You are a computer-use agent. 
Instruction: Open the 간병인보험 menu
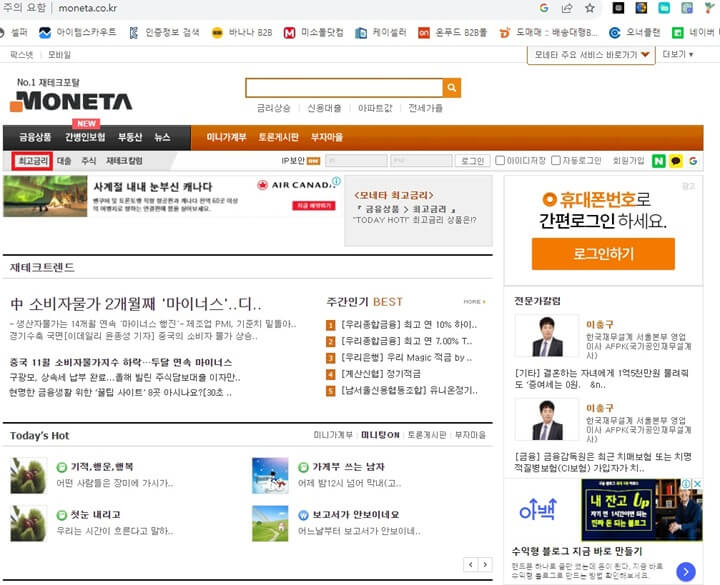point(85,137)
